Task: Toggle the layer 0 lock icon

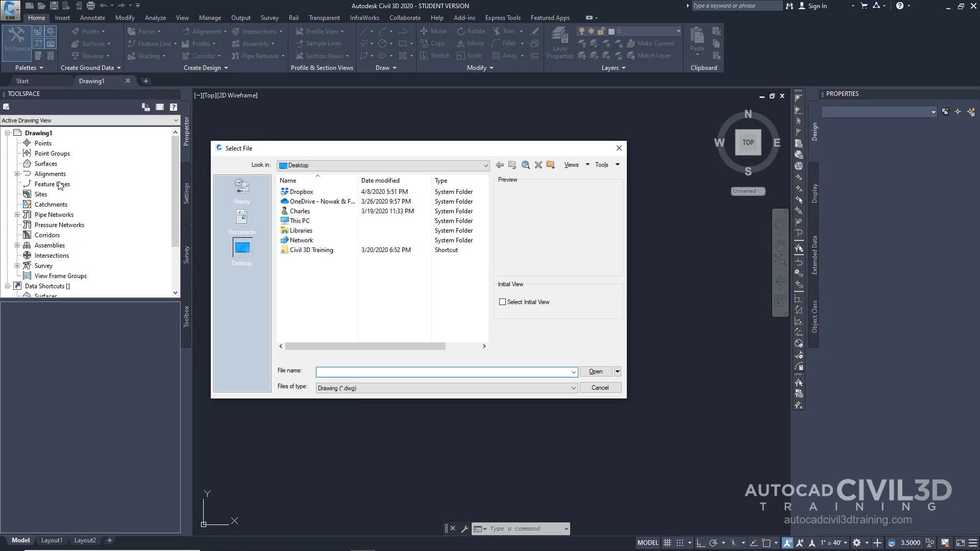Action: 601,31
